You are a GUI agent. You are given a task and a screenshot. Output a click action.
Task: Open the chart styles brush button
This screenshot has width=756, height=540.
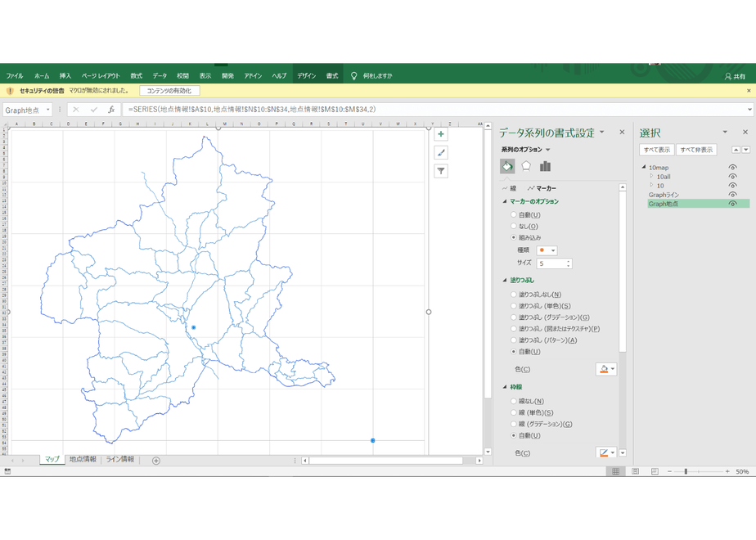click(441, 153)
